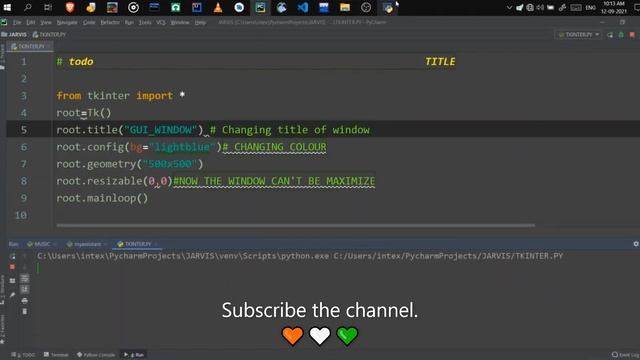This screenshot has width=640, height=360.
Task: Click the pin tab icon in Run panel
Action: (x=12, y=295)
